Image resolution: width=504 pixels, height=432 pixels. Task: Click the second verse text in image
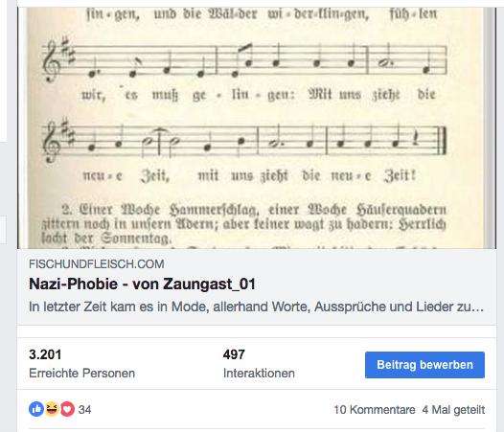[243, 224]
